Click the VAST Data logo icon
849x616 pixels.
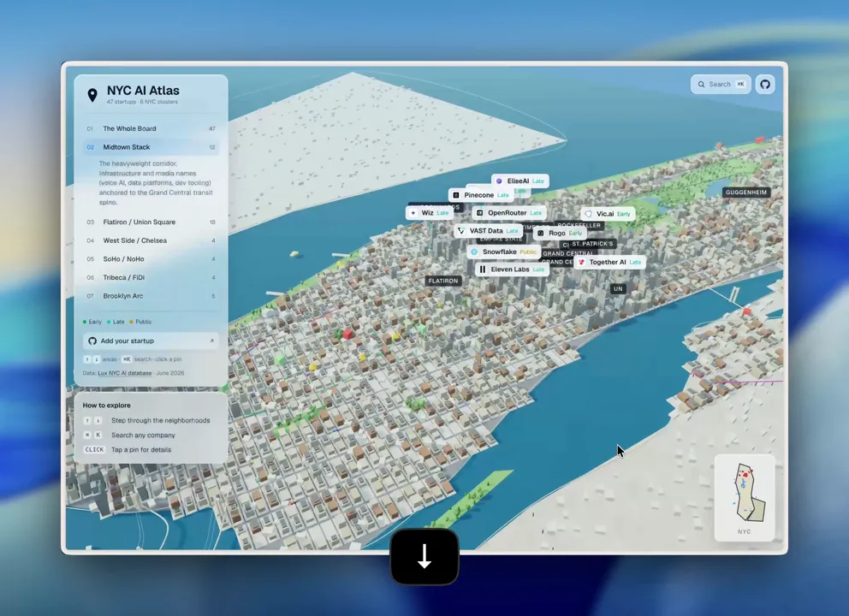click(x=461, y=231)
